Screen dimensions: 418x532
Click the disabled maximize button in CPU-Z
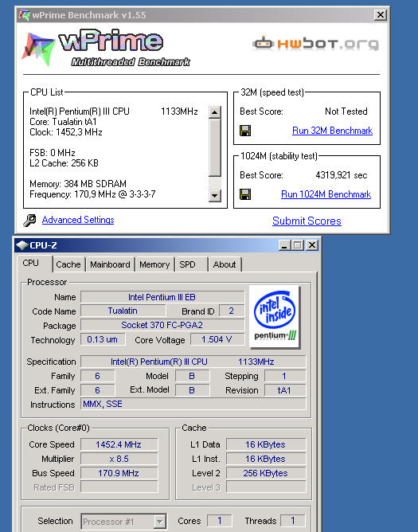point(298,245)
